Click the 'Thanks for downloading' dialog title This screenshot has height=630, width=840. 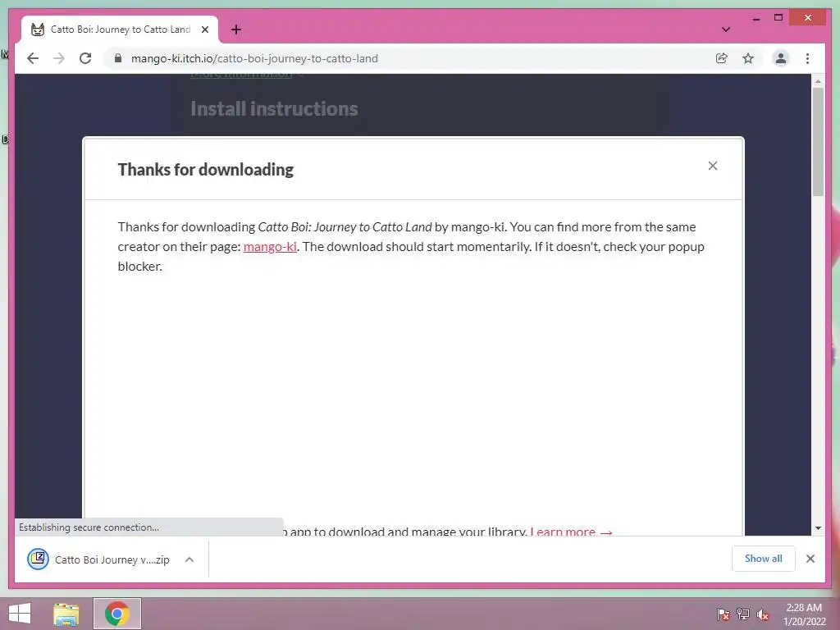click(x=206, y=169)
